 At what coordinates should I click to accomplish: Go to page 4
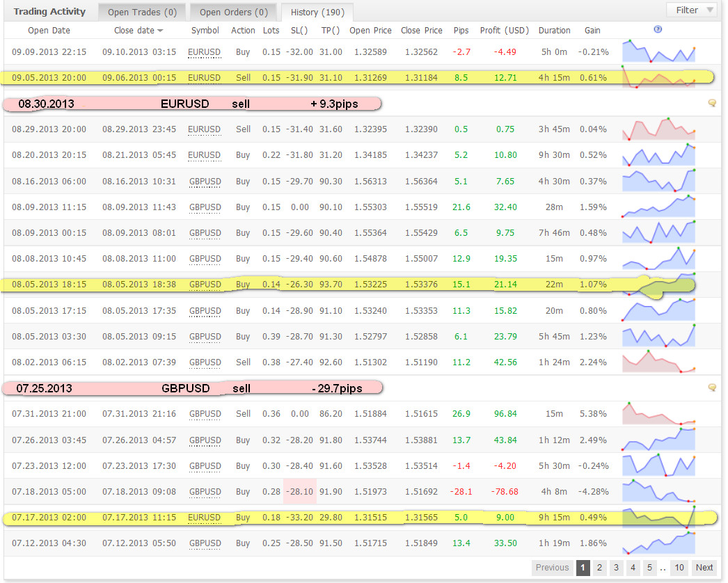633,567
